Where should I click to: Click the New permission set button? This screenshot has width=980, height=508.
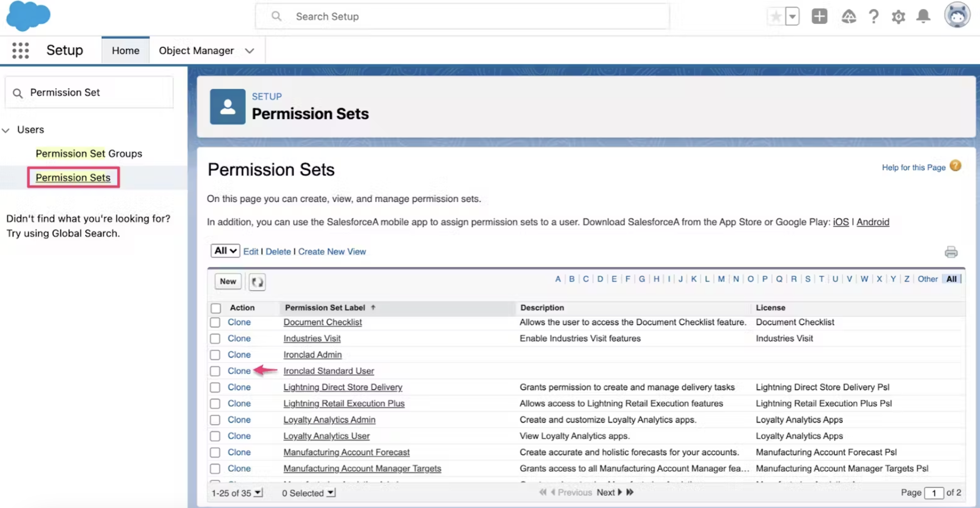click(228, 281)
